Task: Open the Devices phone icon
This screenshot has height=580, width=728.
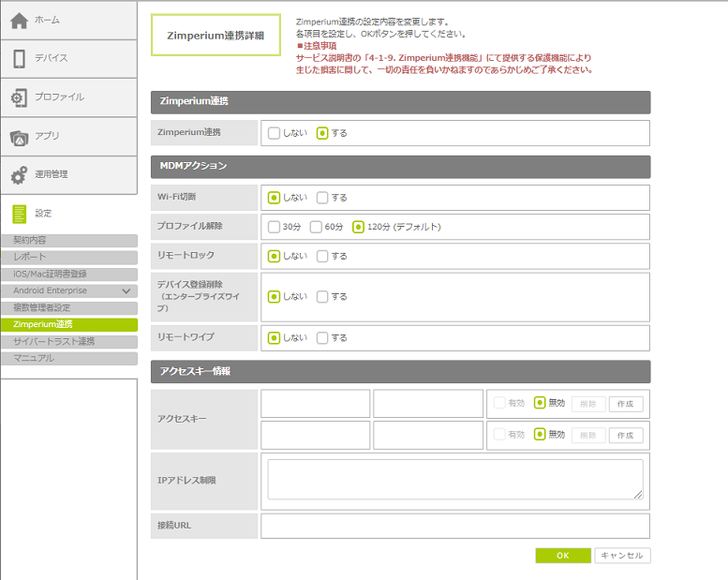Action: pos(19,59)
